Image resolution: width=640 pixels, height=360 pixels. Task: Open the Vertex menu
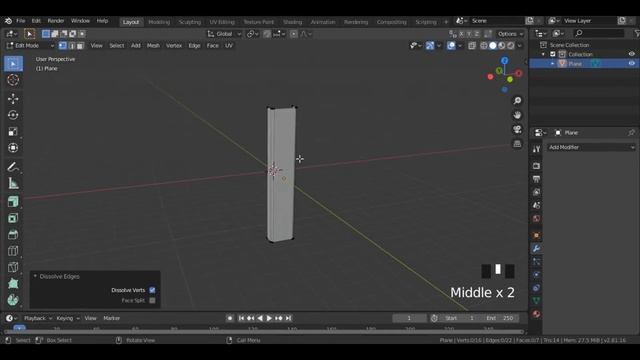click(174, 46)
